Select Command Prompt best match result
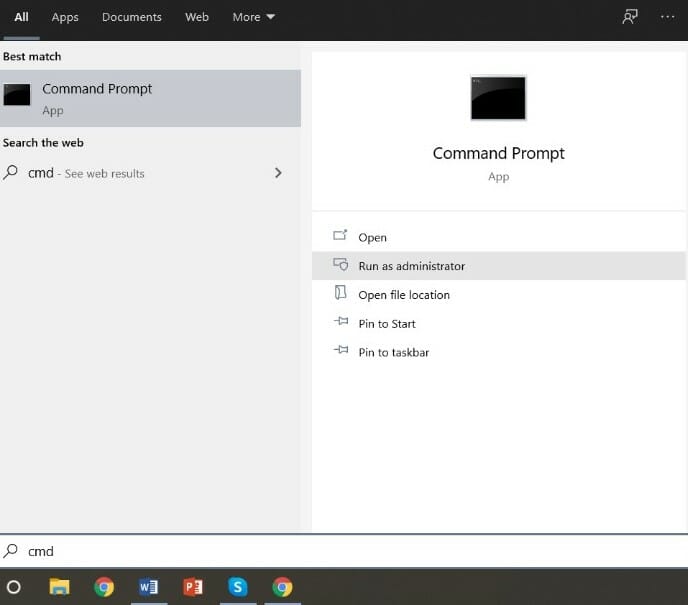 pos(150,98)
